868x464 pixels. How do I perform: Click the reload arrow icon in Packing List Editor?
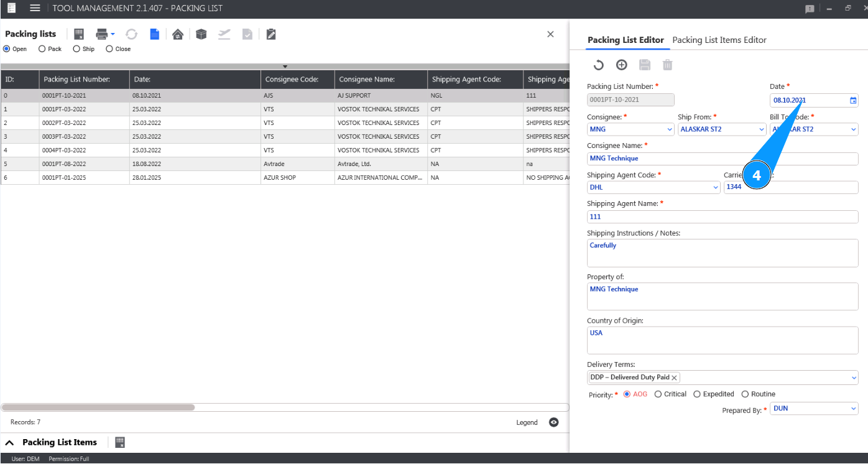[x=598, y=65]
